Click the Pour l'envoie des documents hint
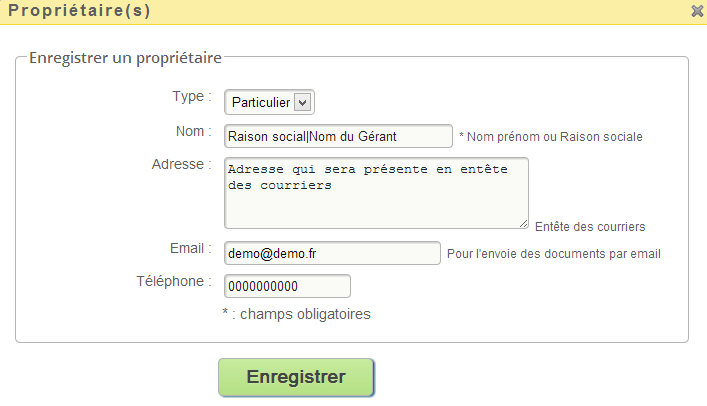The height and width of the screenshot is (406, 707). click(554, 254)
